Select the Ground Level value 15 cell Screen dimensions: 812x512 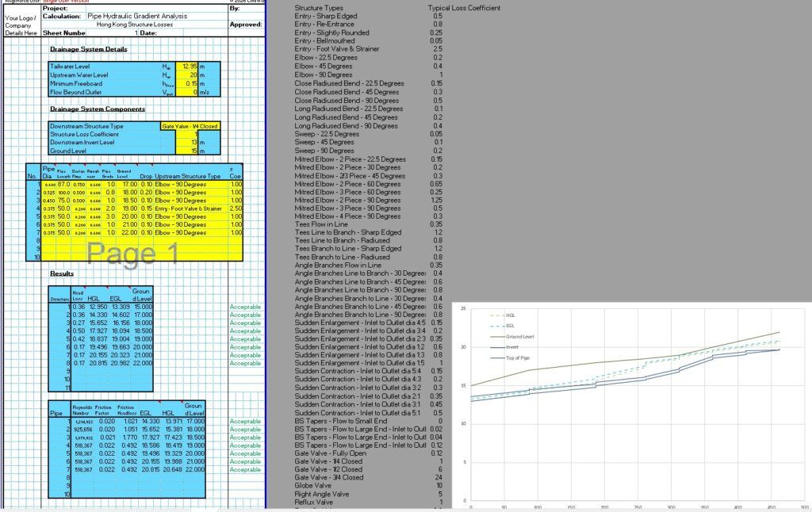186,151
